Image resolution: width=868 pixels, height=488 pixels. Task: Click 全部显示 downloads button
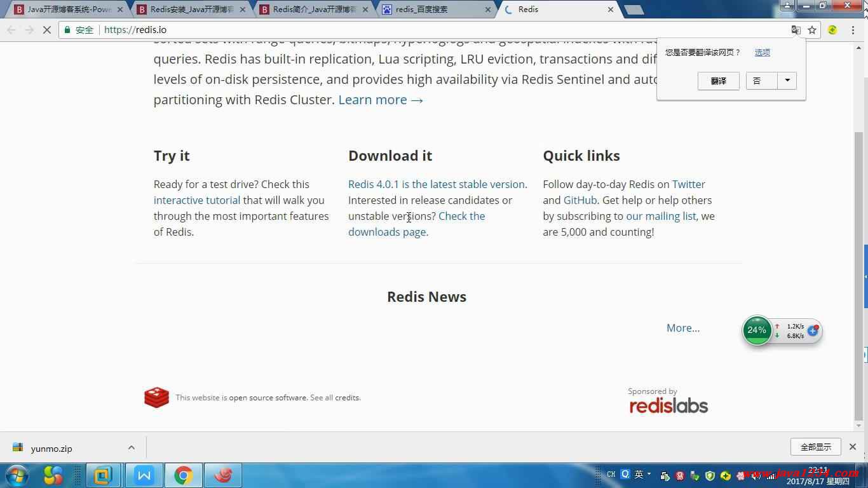click(x=816, y=447)
